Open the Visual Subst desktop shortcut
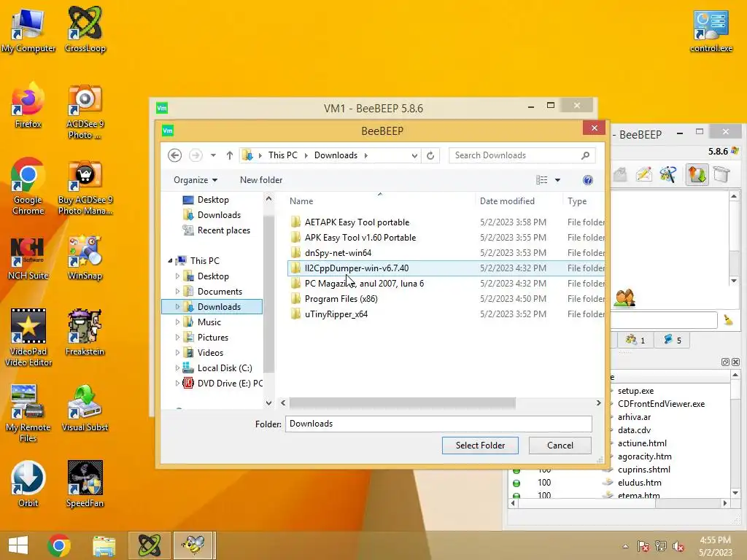The width and height of the screenshot is (747, 560). (85, 408)
